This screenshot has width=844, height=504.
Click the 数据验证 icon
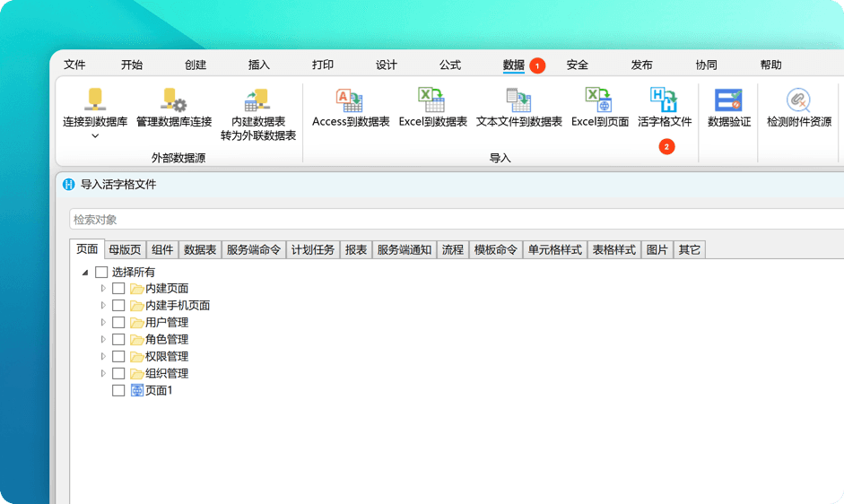(728, 100)
